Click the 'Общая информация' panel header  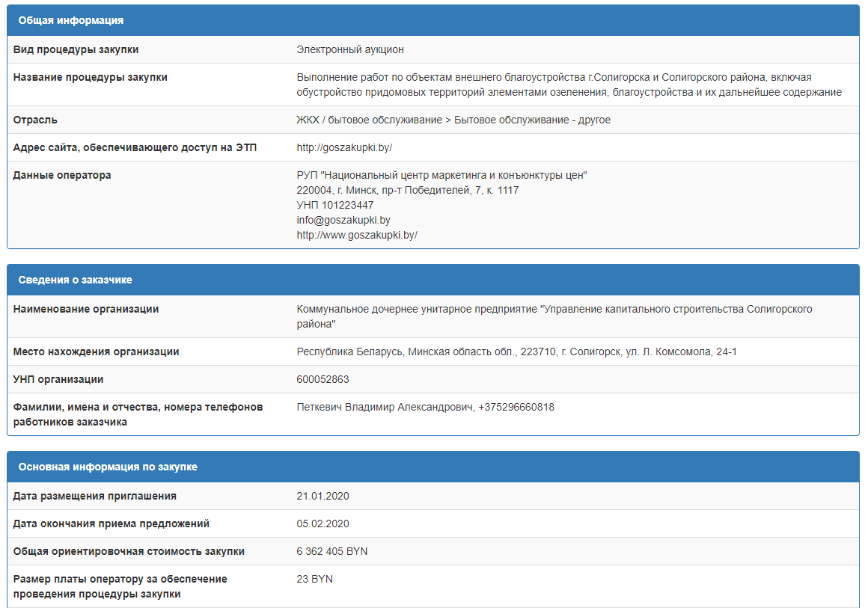(71, 20)
